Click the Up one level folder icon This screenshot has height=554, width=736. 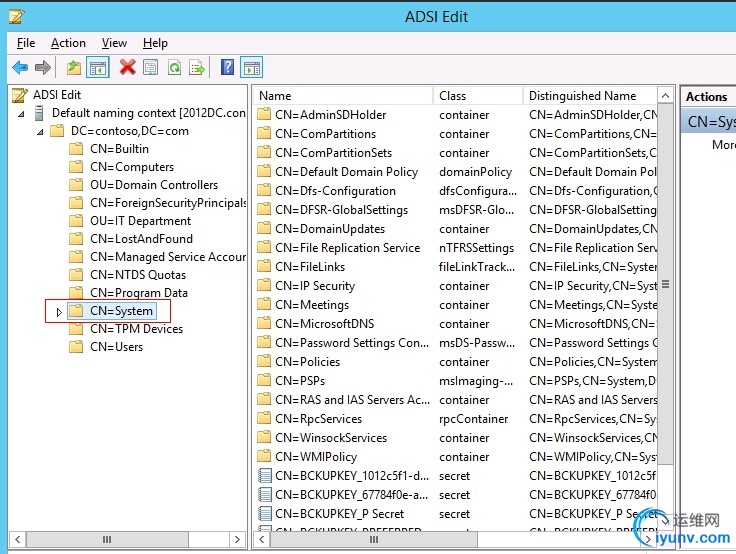point(74,68)
